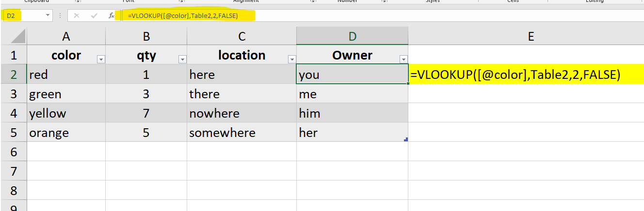Select the Owner cell "you"

(353, 74)
